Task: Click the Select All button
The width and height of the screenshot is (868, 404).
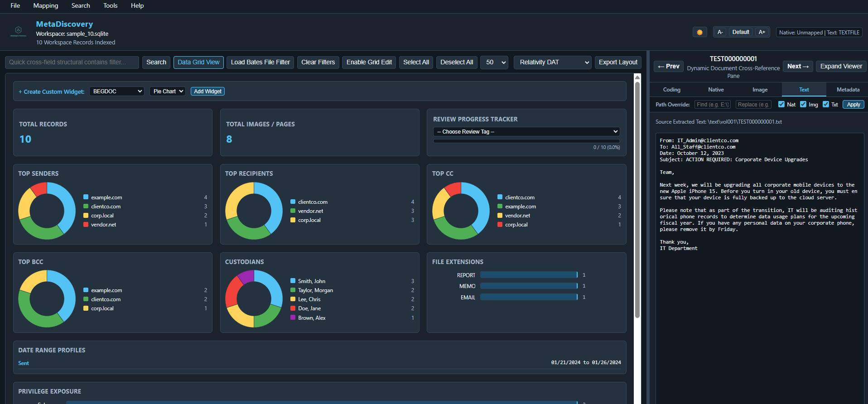Action: pyautogui.click(x=416, y=62)
